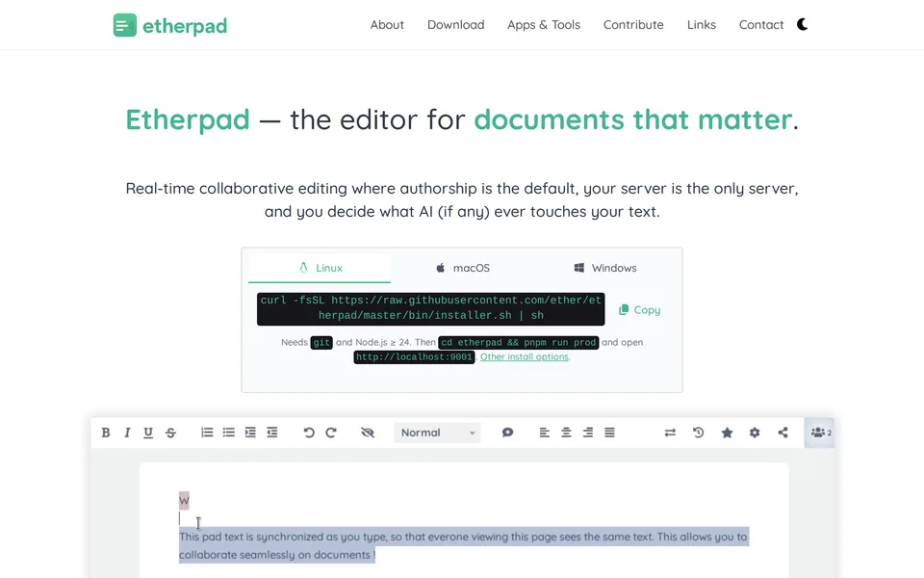This screenshot has width=924, height=578.
Task: Insert an unordered bullet list
Action: click(x=229, y=433)
